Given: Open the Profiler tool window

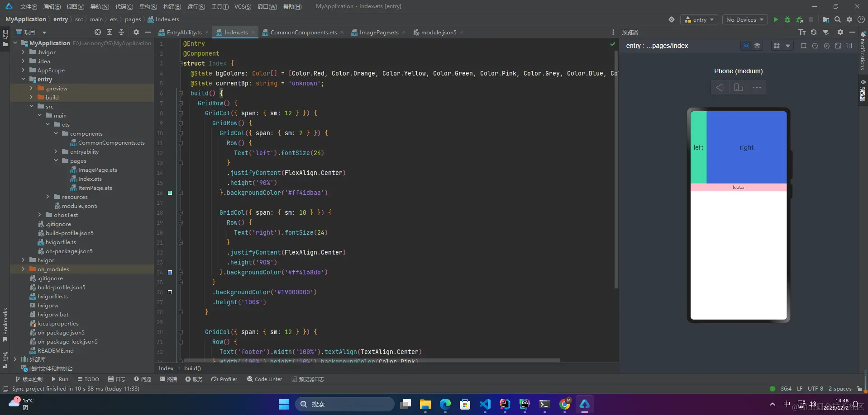Looking at the screenshot, I should pos(224,379).
